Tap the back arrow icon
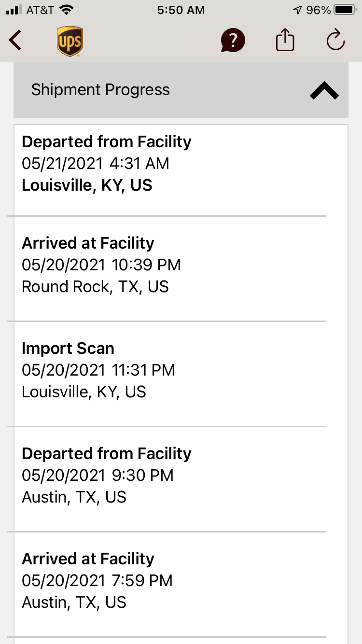 click(15, 41)
